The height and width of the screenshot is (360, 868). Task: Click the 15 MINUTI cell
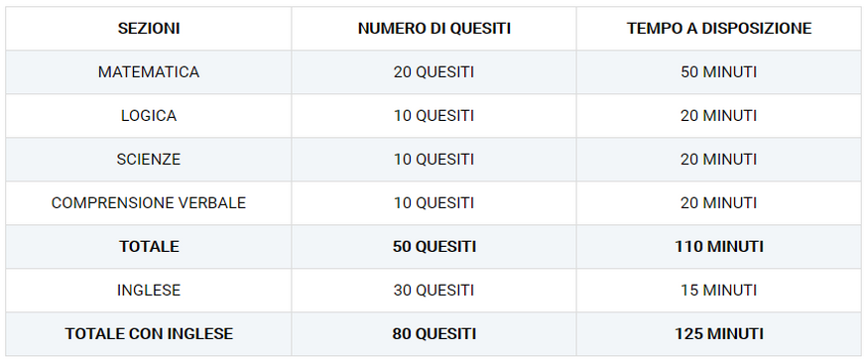718,291
